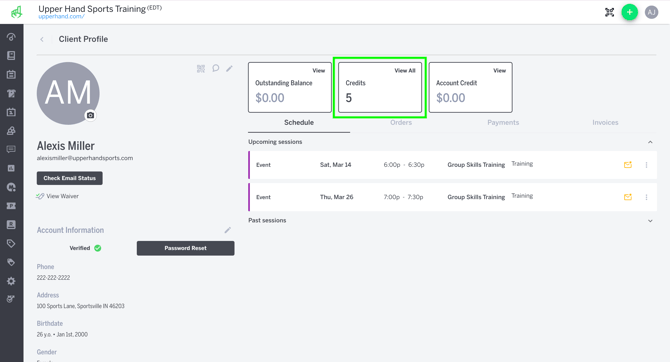
Task: Open the person-calendar icon in the sidebar
Action: [x=11, y=112]
